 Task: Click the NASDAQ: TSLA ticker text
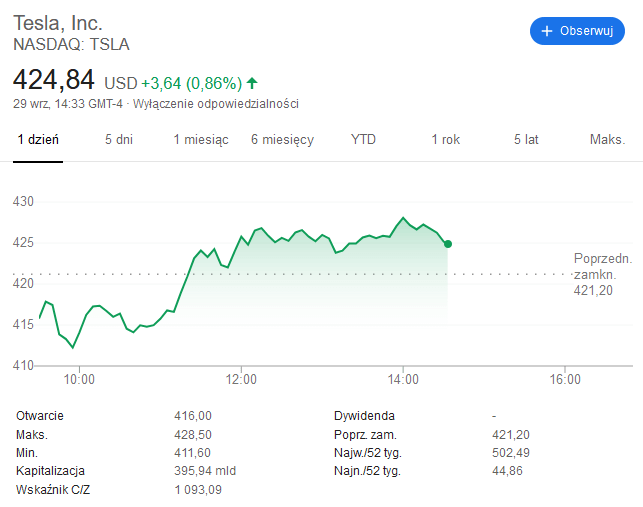coord(71,44)
